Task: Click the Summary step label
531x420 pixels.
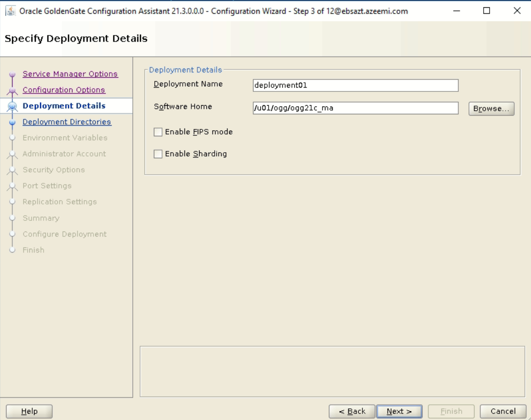Action: (41, 218)
